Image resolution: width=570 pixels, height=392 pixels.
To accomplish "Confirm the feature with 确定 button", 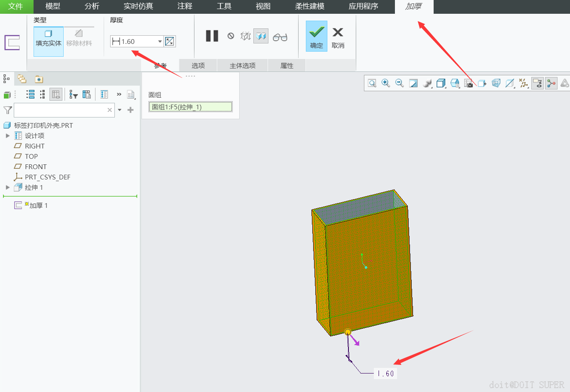I will click(316, 37).
